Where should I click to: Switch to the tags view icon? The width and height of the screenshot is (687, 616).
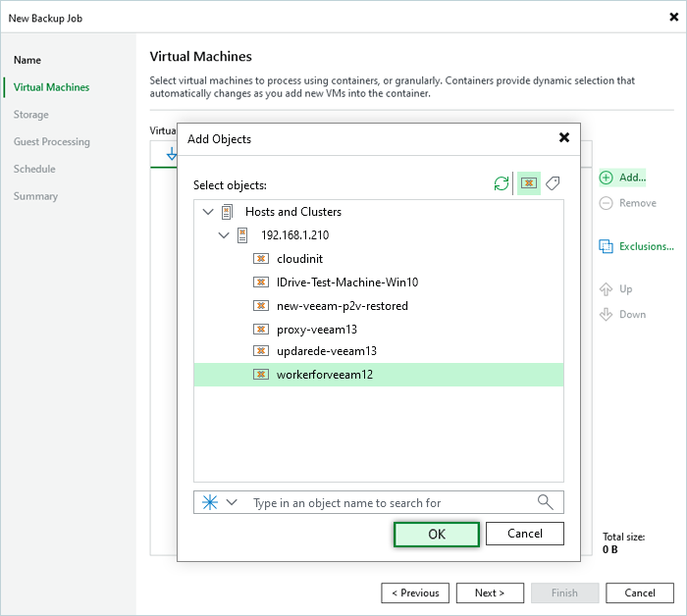coord(554,183)
